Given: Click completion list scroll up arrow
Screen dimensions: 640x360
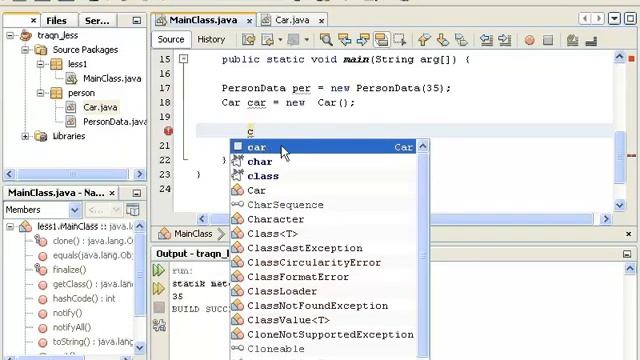Looking at the screenshot, I should (423, 146).
